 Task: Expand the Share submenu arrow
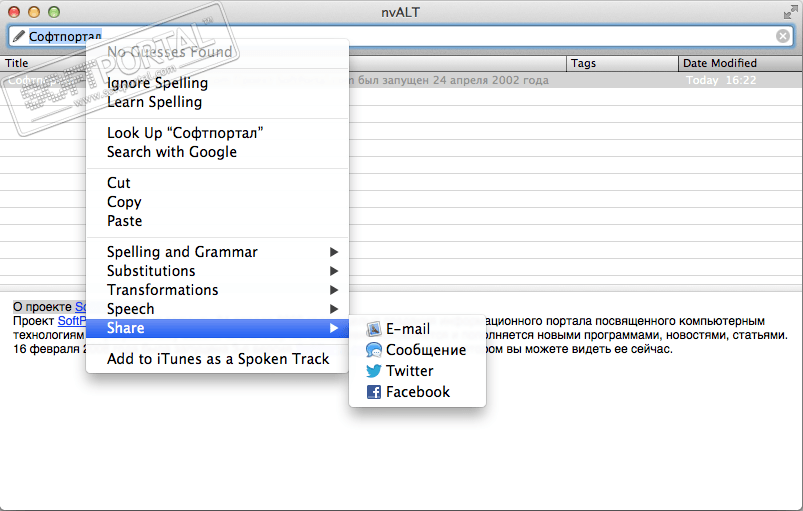tap(334, 328)
